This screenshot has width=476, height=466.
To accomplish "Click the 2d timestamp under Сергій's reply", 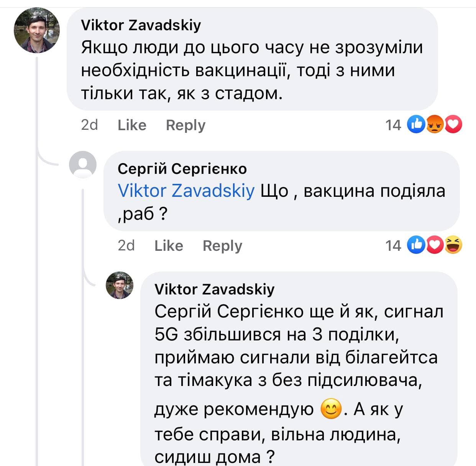I will click(x=126, y=245).
